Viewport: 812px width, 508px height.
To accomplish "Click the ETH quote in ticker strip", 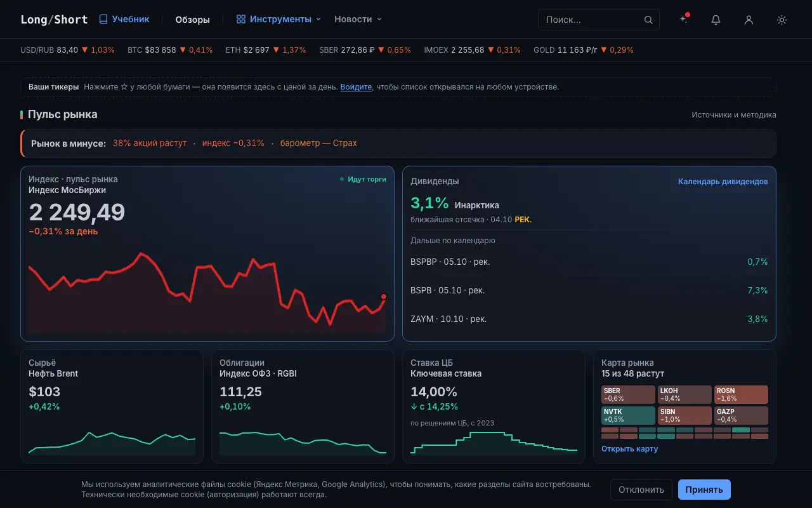I will (x=266, y=50).
